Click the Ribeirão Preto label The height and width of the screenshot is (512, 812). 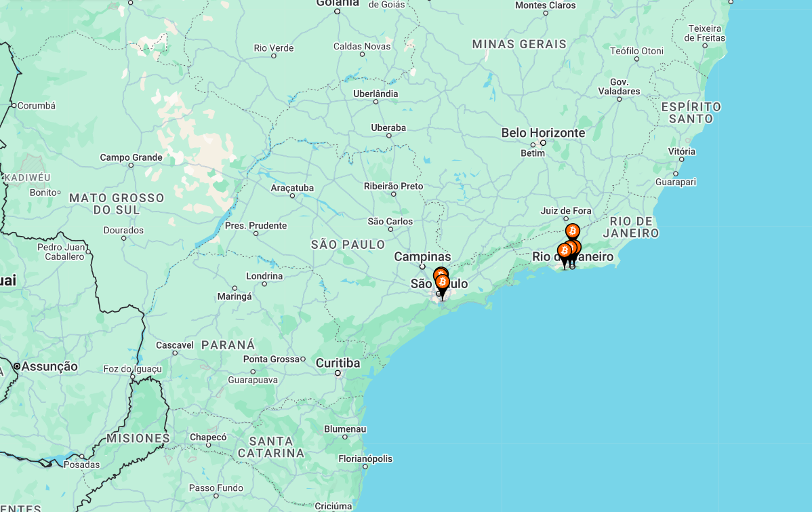click(x=394, y=186)
